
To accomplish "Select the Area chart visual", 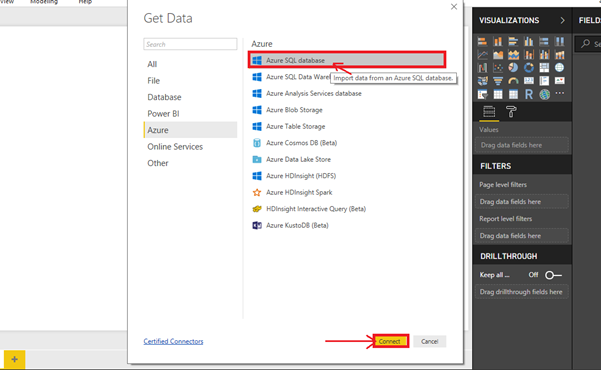I will pyautogui.click(x=498, y=55).
